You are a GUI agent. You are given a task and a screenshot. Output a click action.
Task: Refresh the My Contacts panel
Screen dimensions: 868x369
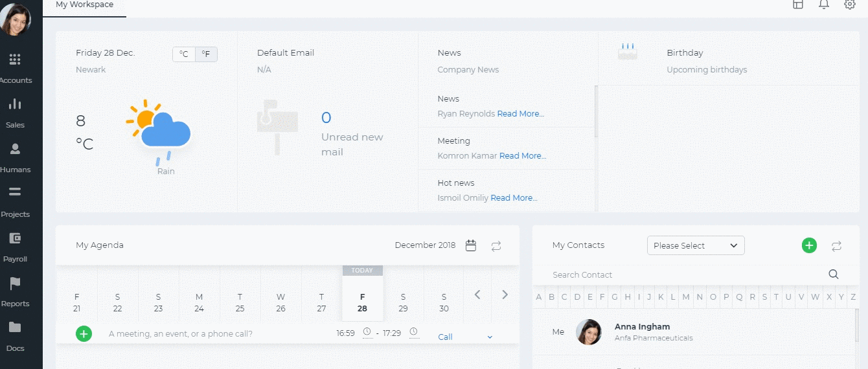[x=836, y=246]
